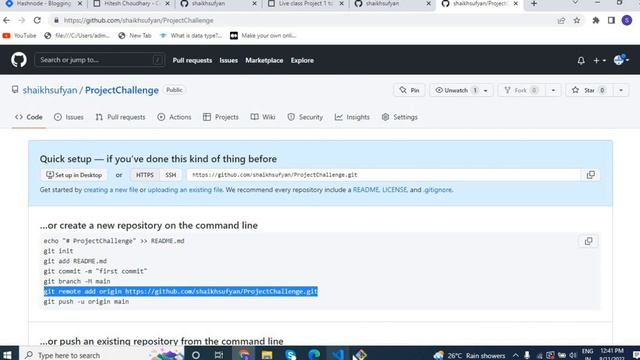640x360 pixels.
Task: Click the repository clone URL field
Action: pyautogui.click(x=384, y=175)
